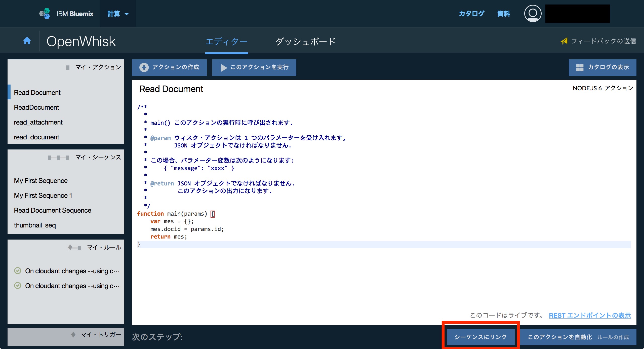The image size is (644, 349).
Task: Click the IBM Bluemix logo icon
Action: [45, 14]
